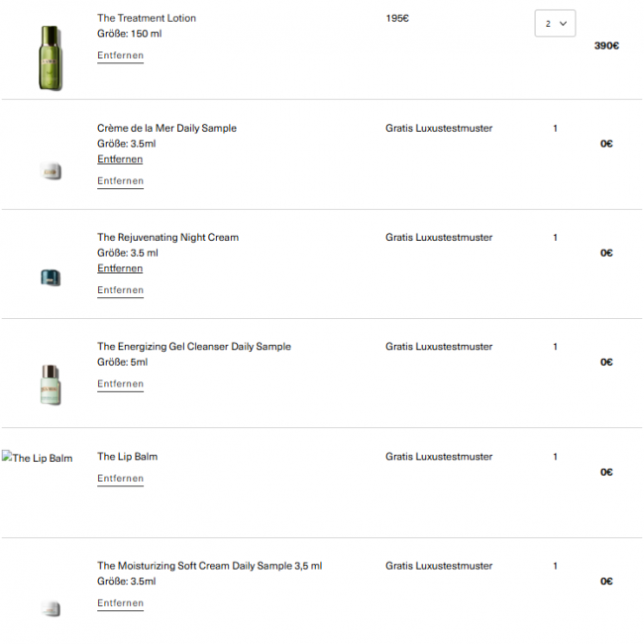Image resolution: width=644 pixels, height=644 pixels.
Task: Open The Treatment Lotion product title
Action: pos(147,19)
